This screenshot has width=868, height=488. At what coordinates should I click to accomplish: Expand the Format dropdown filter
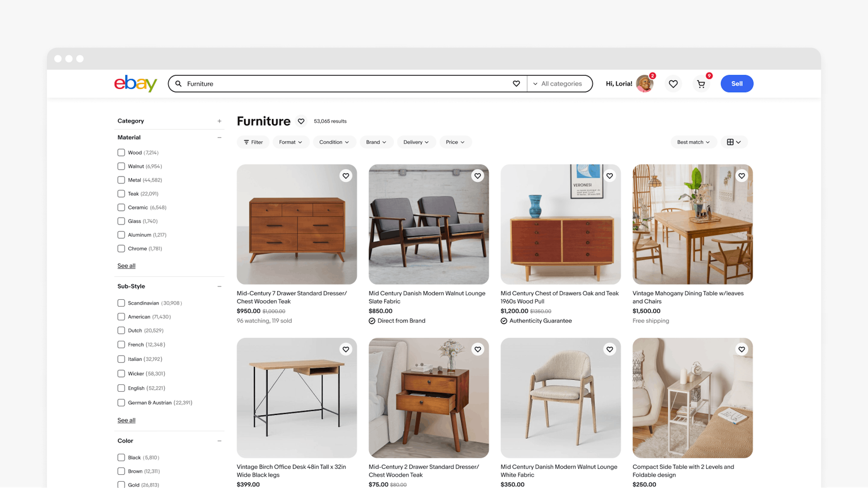click(290, 142)
